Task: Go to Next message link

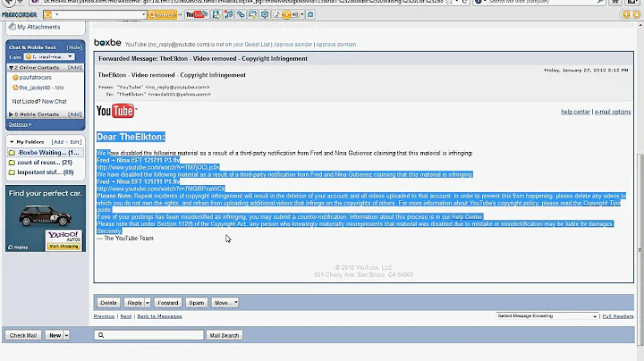Action: (126, 316)
